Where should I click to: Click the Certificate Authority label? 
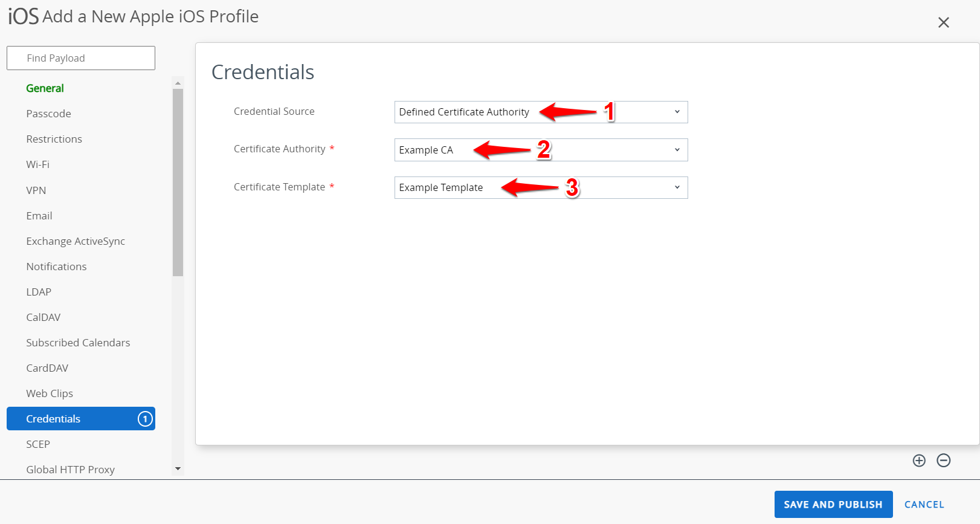(279, 149)
